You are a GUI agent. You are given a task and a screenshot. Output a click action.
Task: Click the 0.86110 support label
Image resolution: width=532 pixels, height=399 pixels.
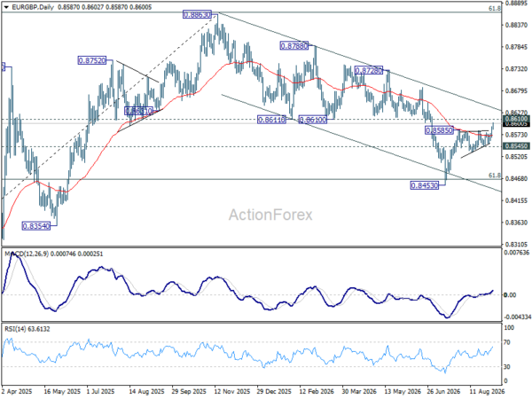point(271,120)
